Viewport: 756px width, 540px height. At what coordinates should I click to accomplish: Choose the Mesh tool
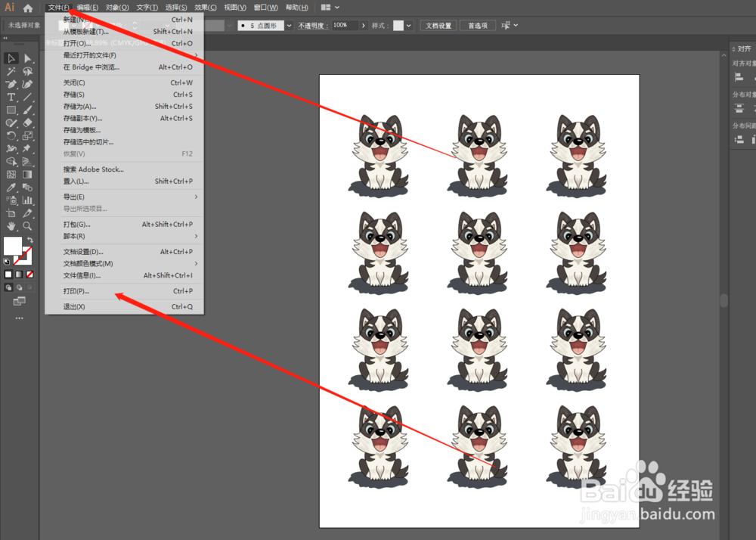[11, 175]
